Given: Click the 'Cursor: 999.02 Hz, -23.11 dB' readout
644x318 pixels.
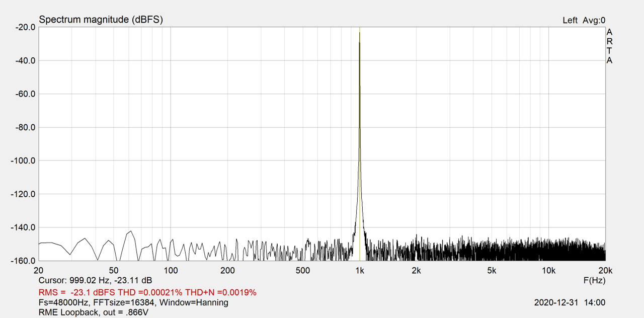Looking at the screenshot, I should point(95,280).
